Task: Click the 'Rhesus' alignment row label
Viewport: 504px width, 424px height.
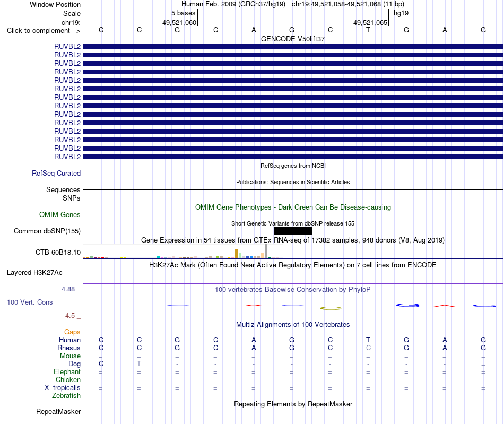Action: [x=69, y=348]
